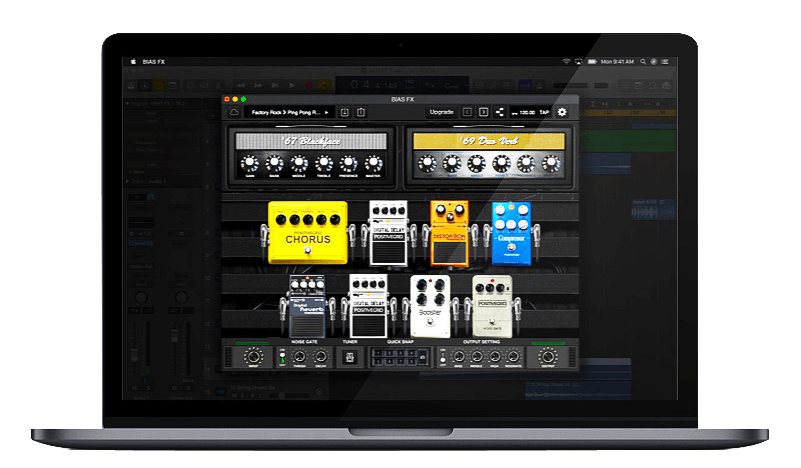Select Quick Snap slot 8
Screen dimensions: 801x468
pos(410,361)
